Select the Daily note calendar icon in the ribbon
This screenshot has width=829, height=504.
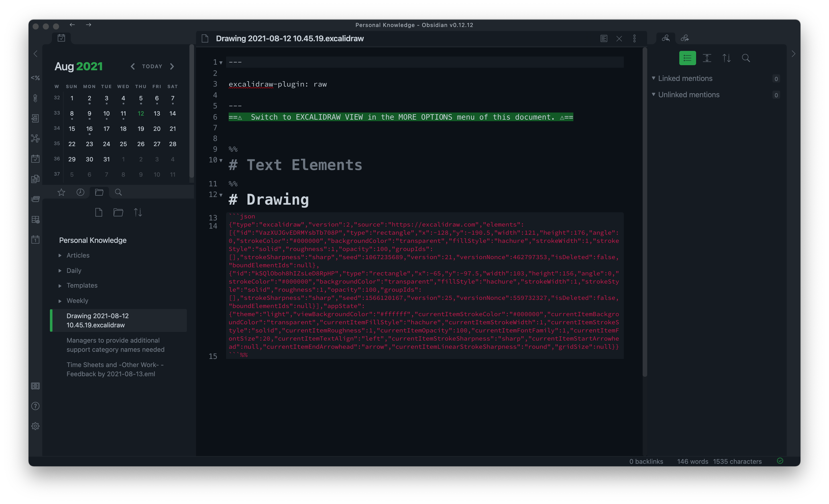(x=35, y=239)
